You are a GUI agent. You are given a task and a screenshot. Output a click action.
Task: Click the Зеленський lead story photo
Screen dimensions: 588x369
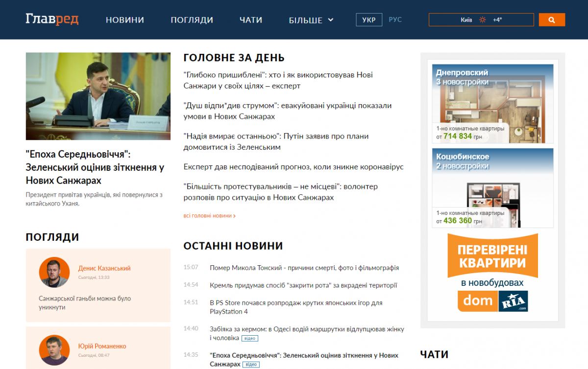pos(98,96)
